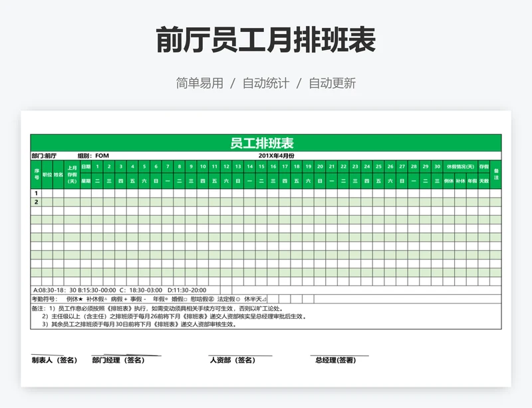The image size is (532, 408).
Task: Select the 姓名 column header
Action: [x=59, y=174]
